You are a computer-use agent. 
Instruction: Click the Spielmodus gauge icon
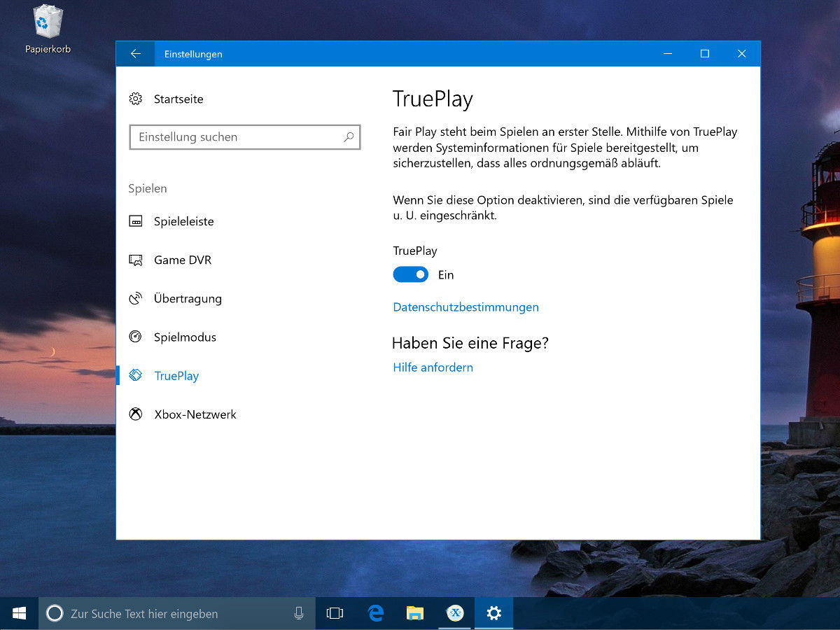coord(136,337)
